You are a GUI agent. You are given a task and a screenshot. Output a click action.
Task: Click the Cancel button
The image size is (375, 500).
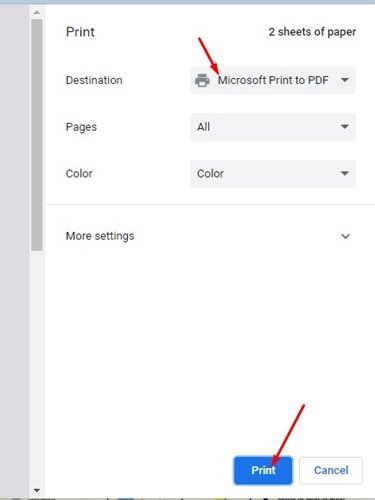(331, 470)
